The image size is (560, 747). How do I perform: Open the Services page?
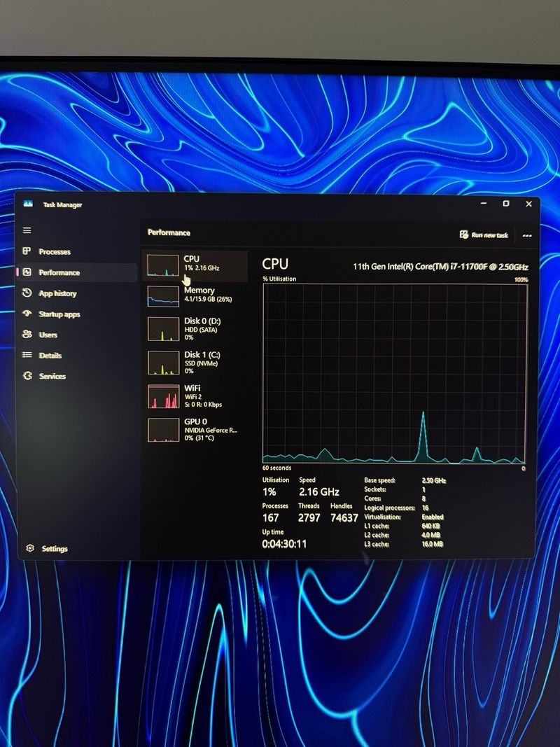pyautogui.click(x=52, y=377)
